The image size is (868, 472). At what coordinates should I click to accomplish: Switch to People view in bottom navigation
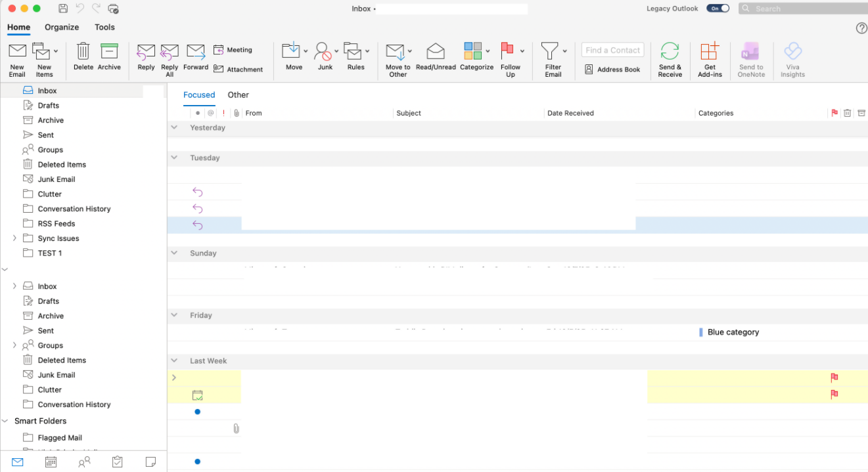coord(84,462)
